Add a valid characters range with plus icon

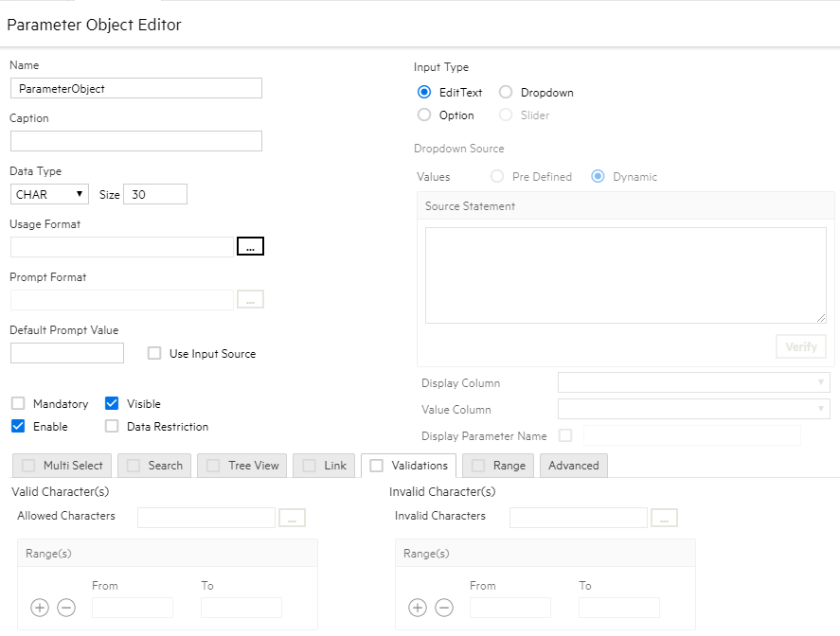pos(40,608)
